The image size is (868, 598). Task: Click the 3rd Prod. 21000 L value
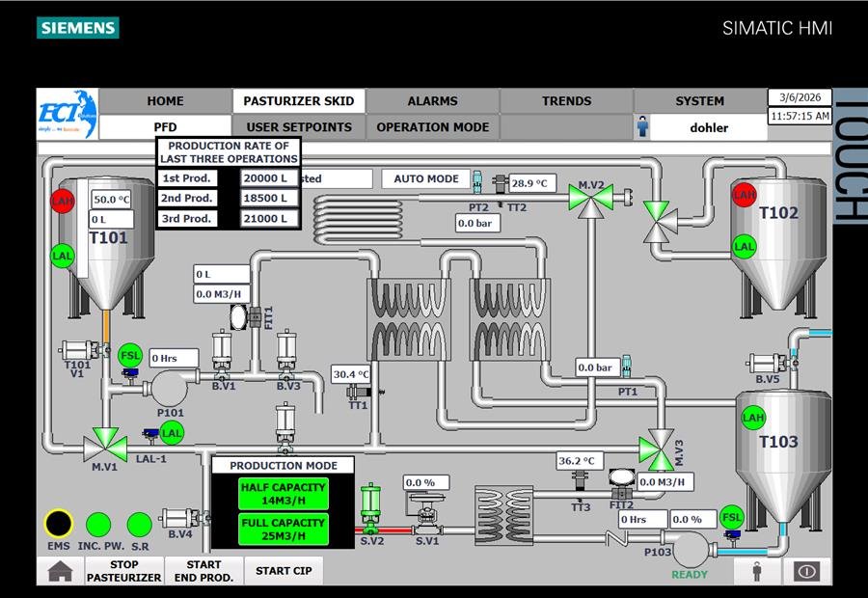coord(270,219)
